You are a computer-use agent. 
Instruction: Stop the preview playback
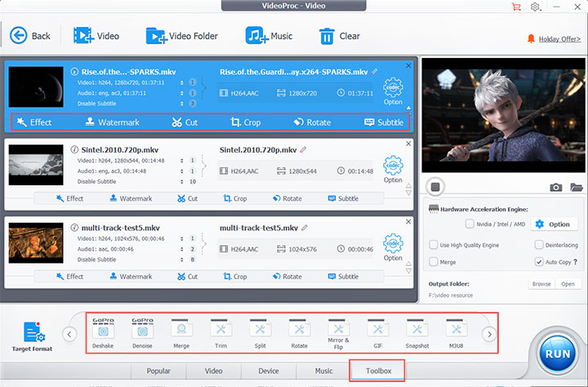tap(435, 187)
